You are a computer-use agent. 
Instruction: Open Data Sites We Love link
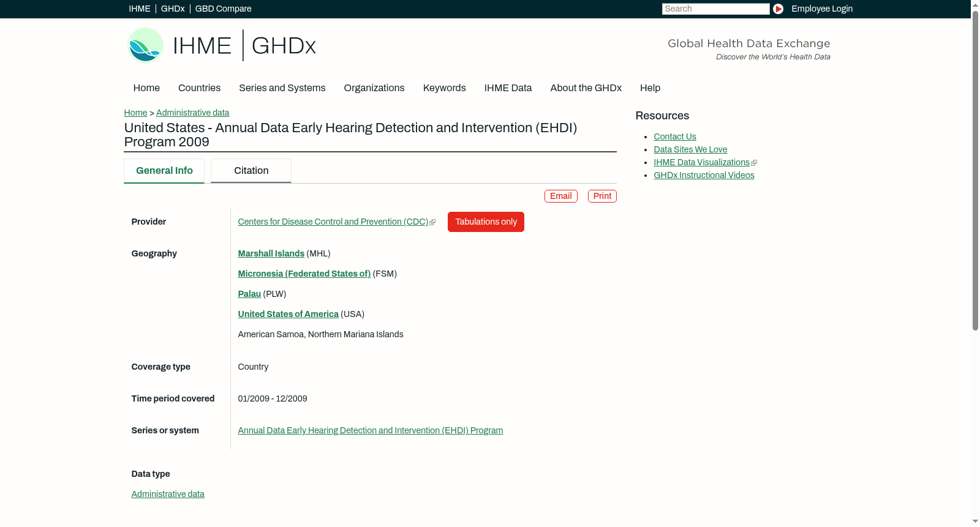pos(690,149)
